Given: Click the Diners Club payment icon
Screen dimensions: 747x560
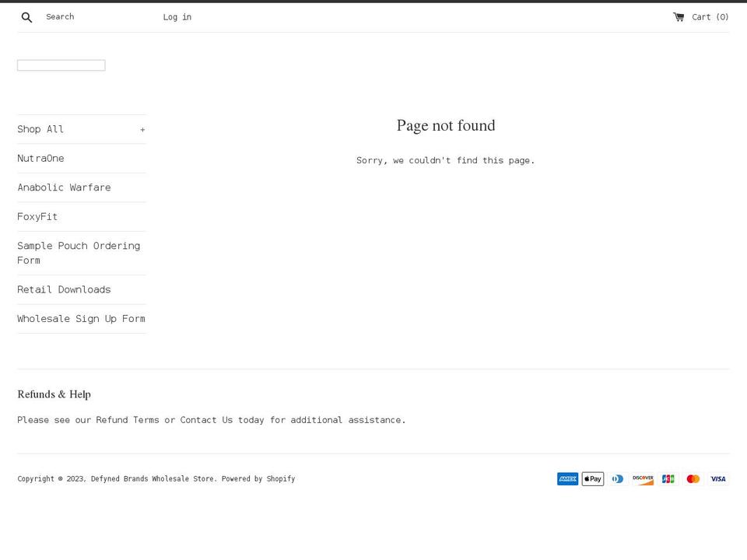Looking at the screenshot, I should coord(618,478).
